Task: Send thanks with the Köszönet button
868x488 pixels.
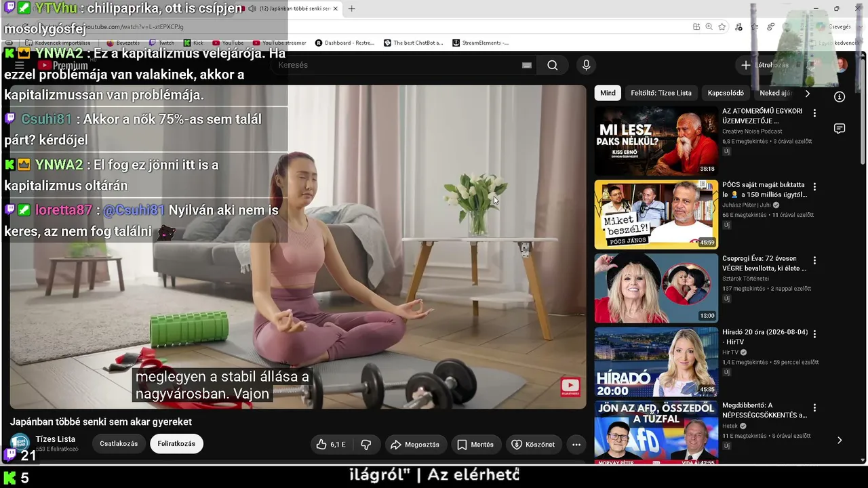Action: pyautogui.click(x=533, y=445)
